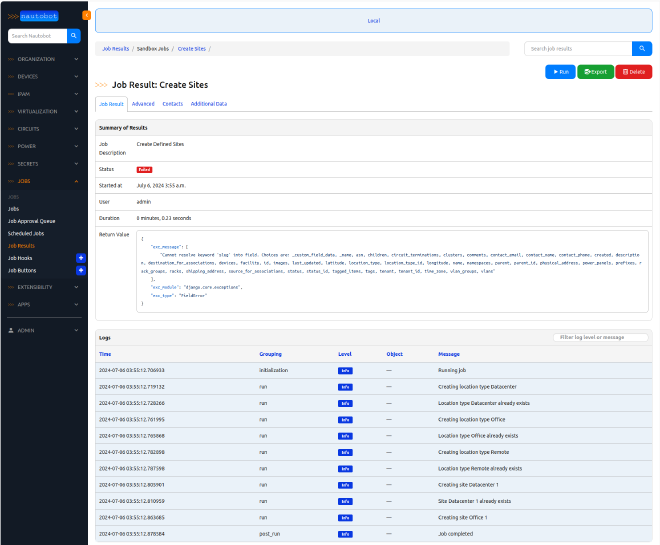Open the Additional Data tab
Screen dimensions: 660x545
[x=209, y=104]
